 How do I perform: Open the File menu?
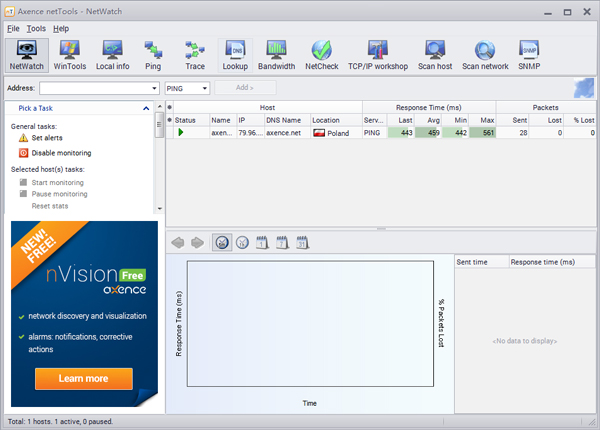[x=13, y=29]
